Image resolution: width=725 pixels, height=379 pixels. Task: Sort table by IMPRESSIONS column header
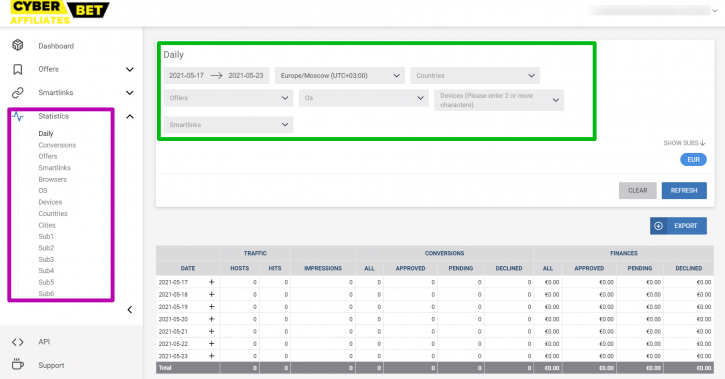(323, 268)
